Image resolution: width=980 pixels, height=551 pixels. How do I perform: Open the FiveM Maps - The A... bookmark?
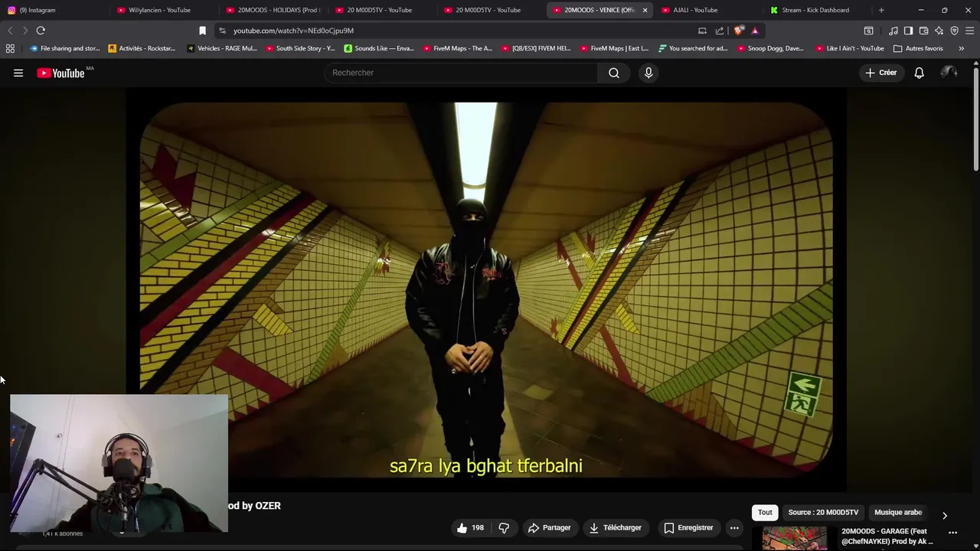458,48
